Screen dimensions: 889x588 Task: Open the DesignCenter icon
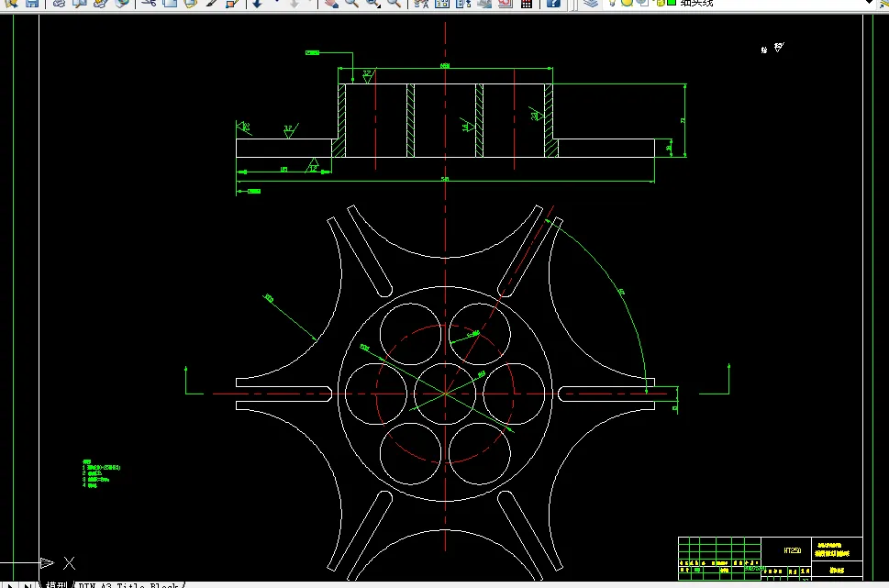tap(442, 3)
